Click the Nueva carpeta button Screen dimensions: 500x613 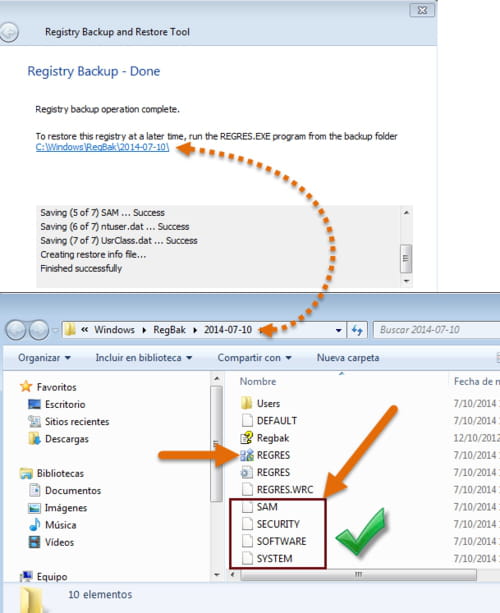[348, 358]
